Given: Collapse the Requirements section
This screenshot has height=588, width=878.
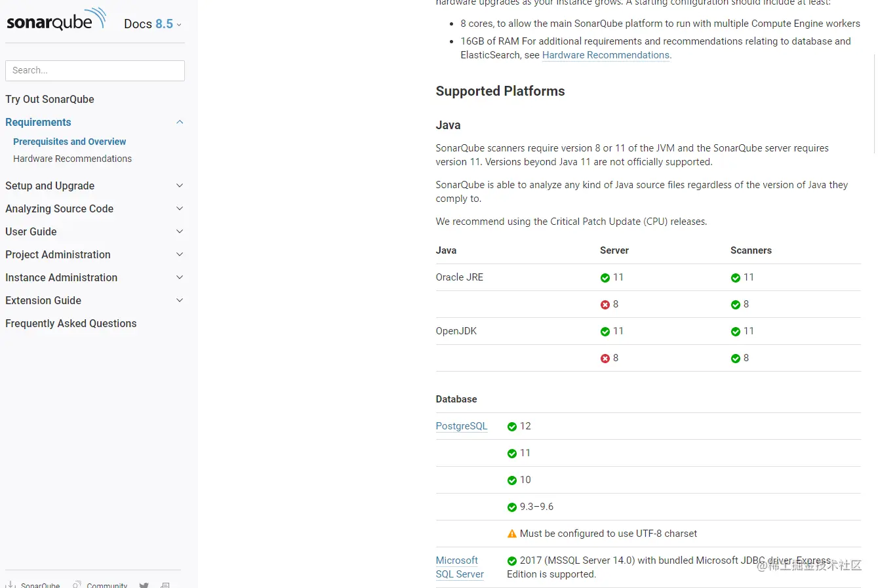Looking at the screenshot, I should [180, 122].
